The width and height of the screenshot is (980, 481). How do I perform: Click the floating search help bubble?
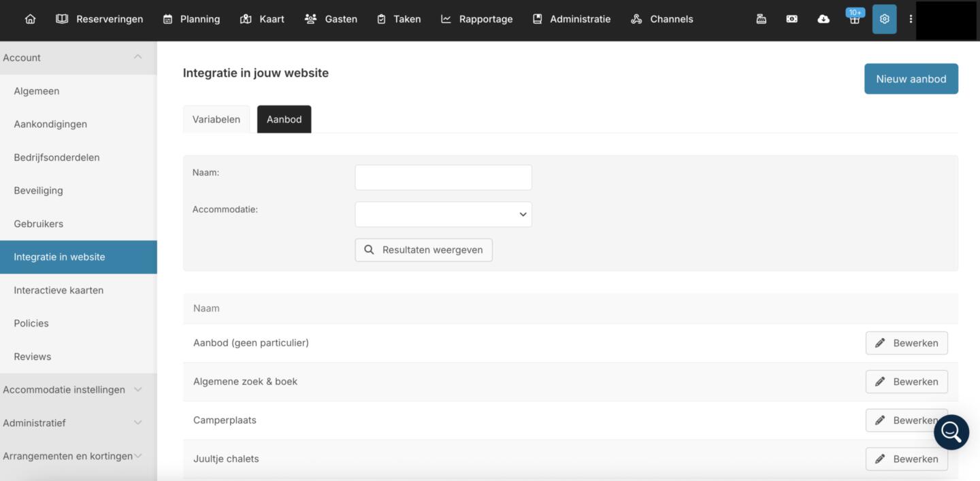[951, 432]
